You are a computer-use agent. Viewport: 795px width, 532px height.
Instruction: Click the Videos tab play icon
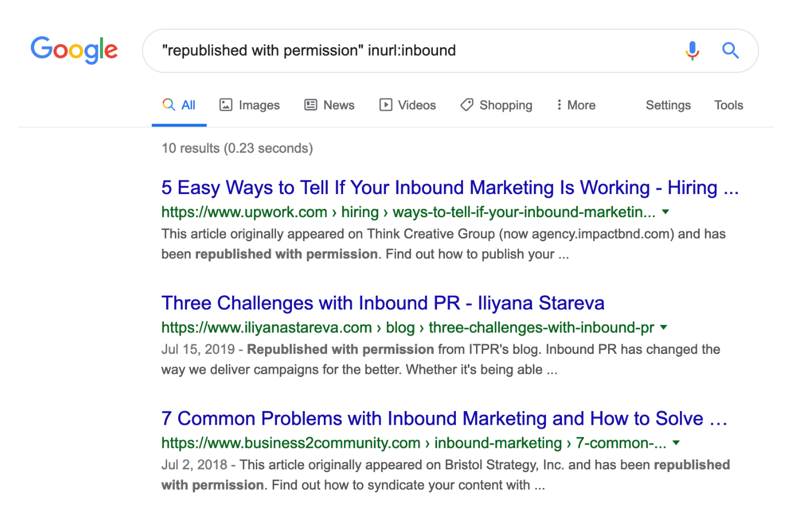pyautogui.click(x=386, y=105)
